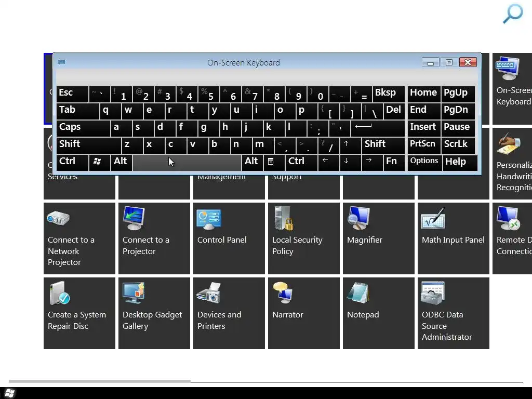Click the PgUp key
The height and width of the screenshot is (399, 532).
tap(459, 94)
